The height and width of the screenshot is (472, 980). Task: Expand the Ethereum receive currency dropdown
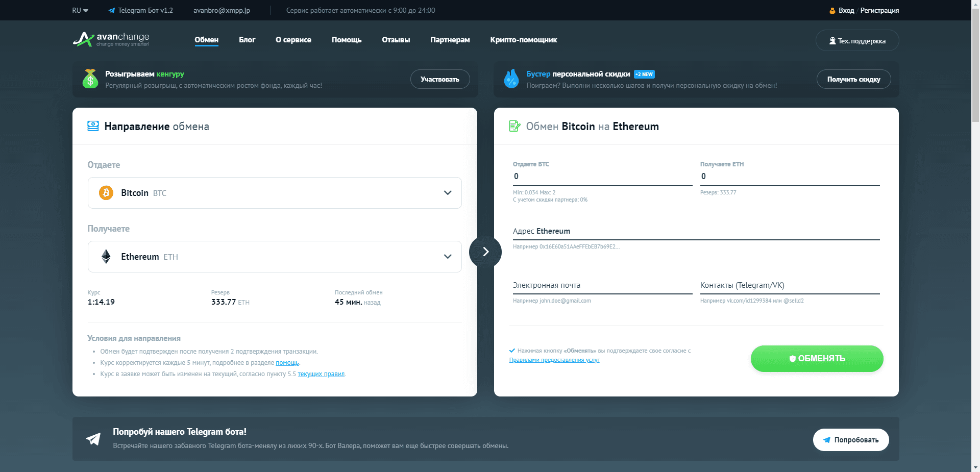[447, 257]
